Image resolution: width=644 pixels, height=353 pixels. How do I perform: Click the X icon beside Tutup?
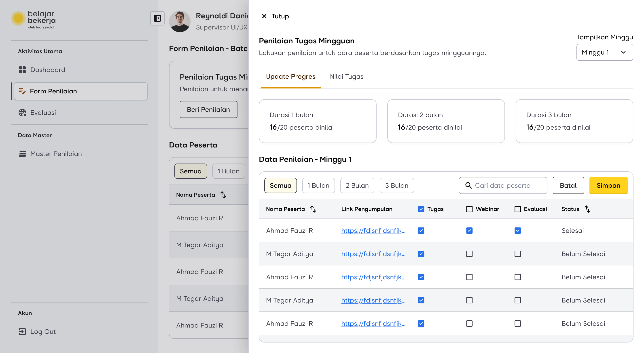[264, 16]
